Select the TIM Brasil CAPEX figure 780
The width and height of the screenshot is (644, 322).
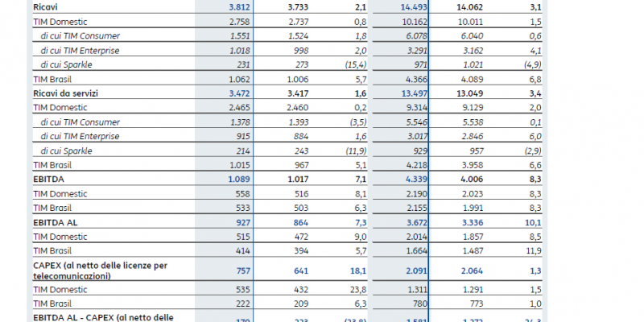(420, 304)
